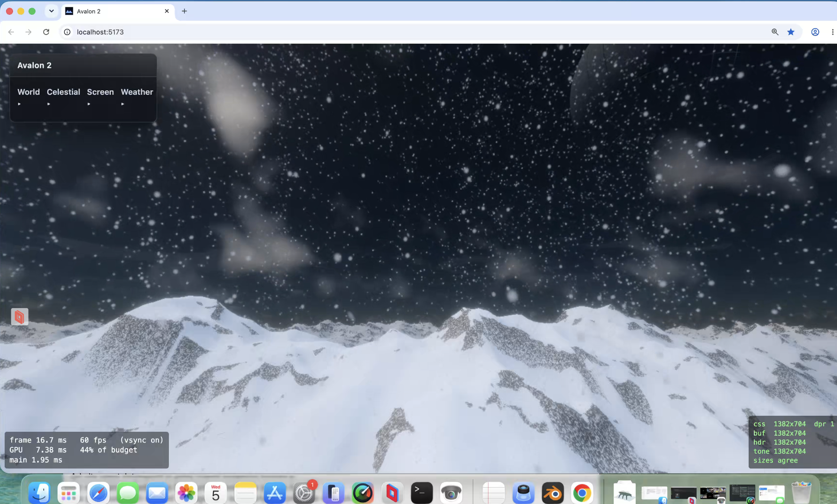837x504 pixels.
Task: View site information for localhost
Action: (x=67, y=32)
